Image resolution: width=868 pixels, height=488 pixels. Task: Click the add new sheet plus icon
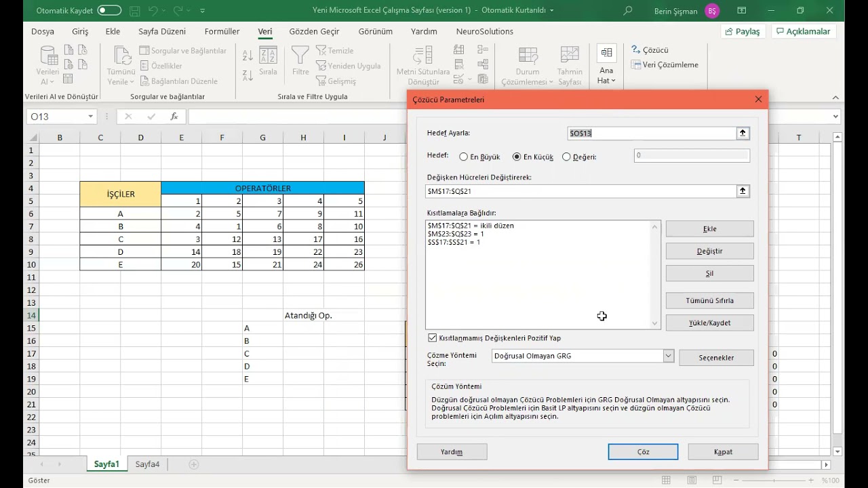pyautogui.click(x=194, y=464)
